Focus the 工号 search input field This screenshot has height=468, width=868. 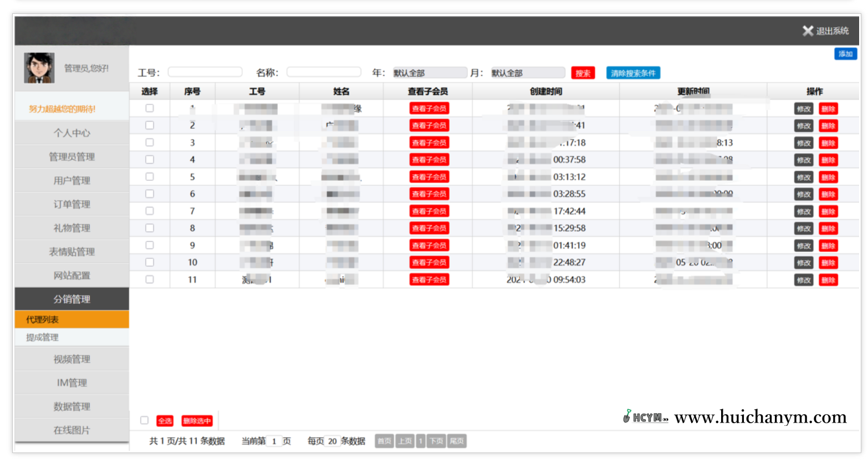click(205, 72)
